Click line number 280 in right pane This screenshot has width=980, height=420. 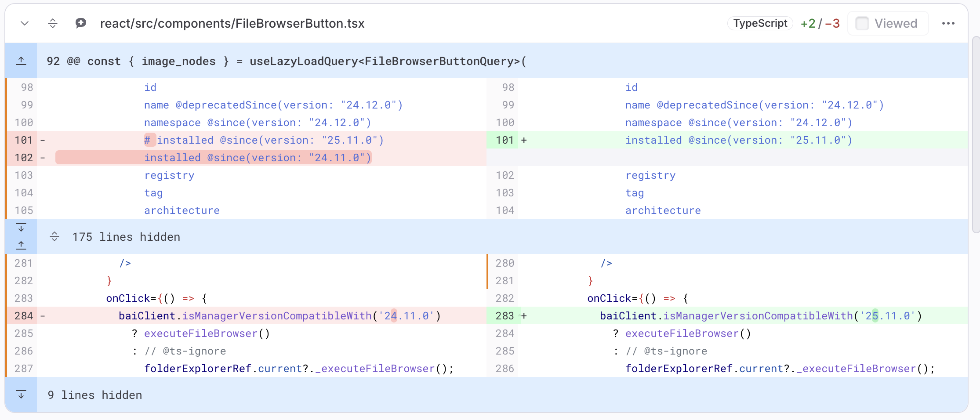tap(505, 263)
